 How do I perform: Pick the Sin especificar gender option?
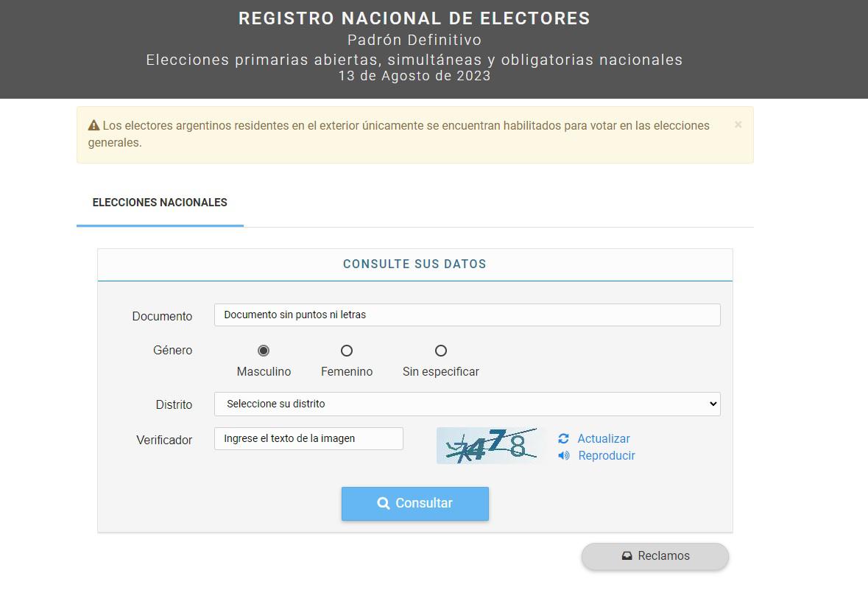tap(441, 351)
